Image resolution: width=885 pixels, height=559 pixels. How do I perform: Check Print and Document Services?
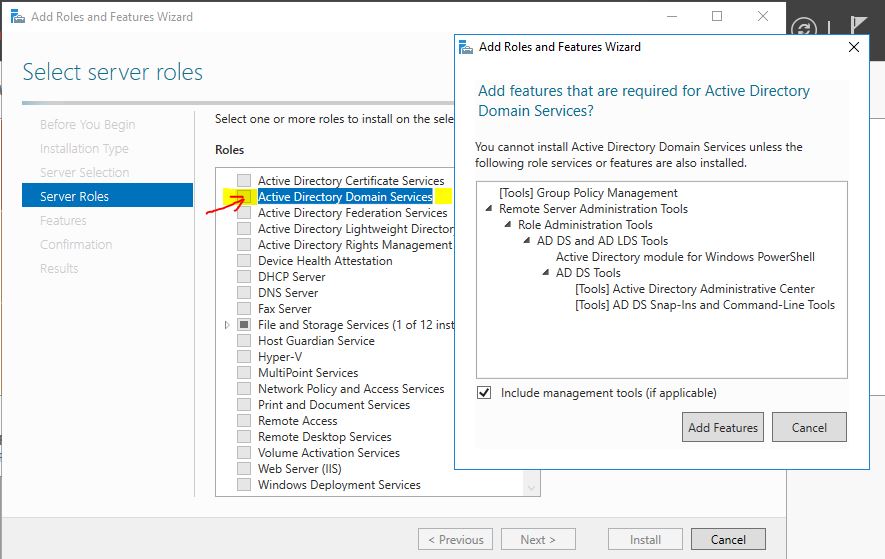[244, 405]
